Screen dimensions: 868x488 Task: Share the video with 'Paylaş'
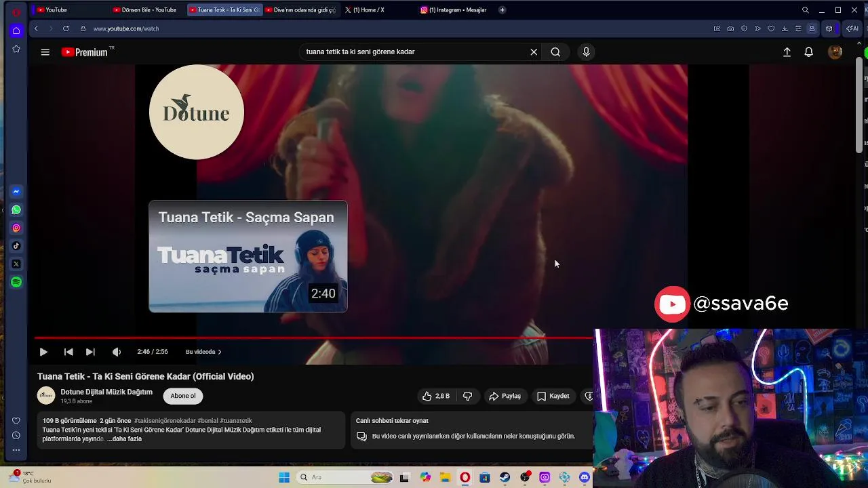pos(505,396)
